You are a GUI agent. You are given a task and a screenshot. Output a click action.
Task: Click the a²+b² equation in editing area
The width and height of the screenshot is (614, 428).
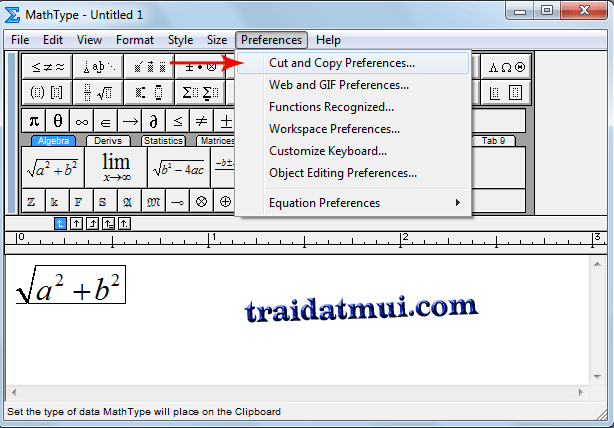71,285
